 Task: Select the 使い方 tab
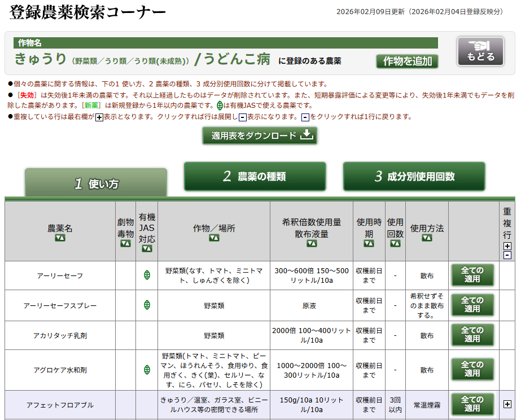click(97, 183)
